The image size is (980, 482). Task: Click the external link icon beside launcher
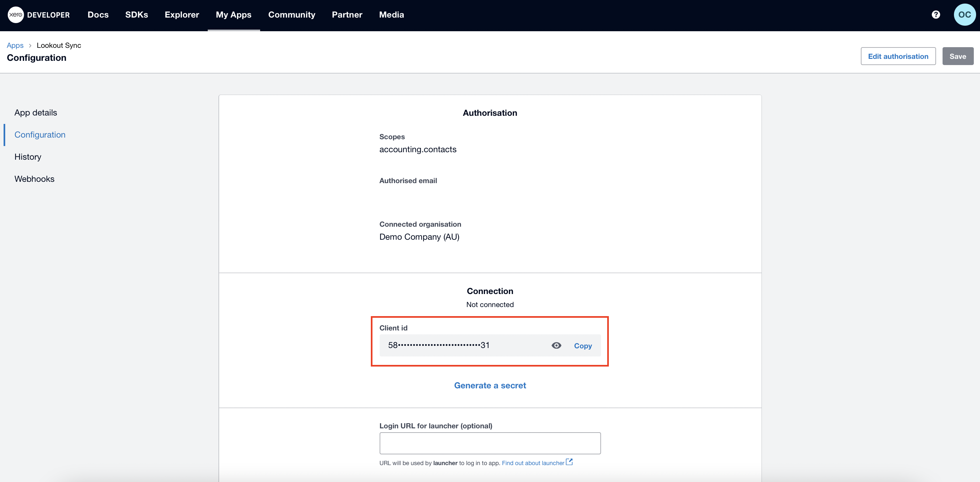click(x=569, y=462)
